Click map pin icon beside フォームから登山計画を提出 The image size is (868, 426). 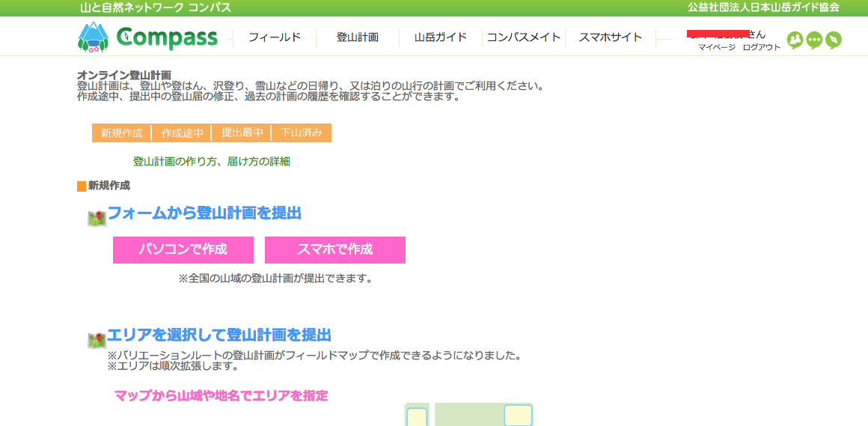(x=97, y=219)
